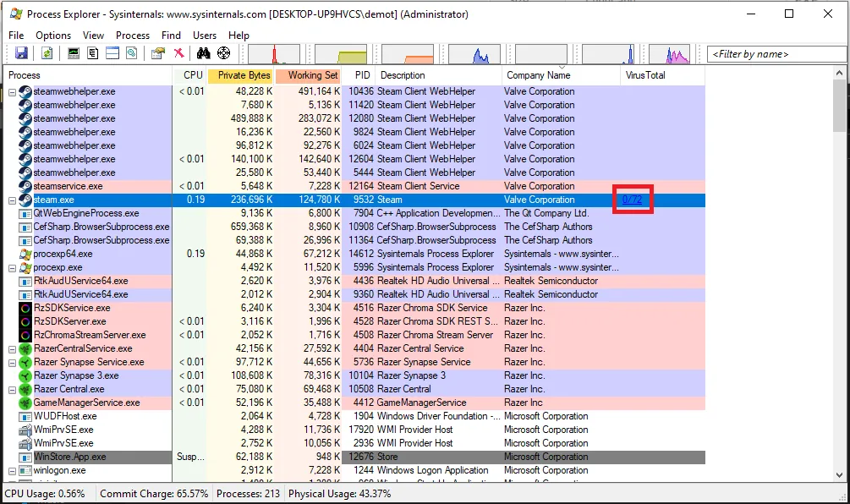The image size is (850, 504).
Task: Open the File menu
Action: click(16, 36)
